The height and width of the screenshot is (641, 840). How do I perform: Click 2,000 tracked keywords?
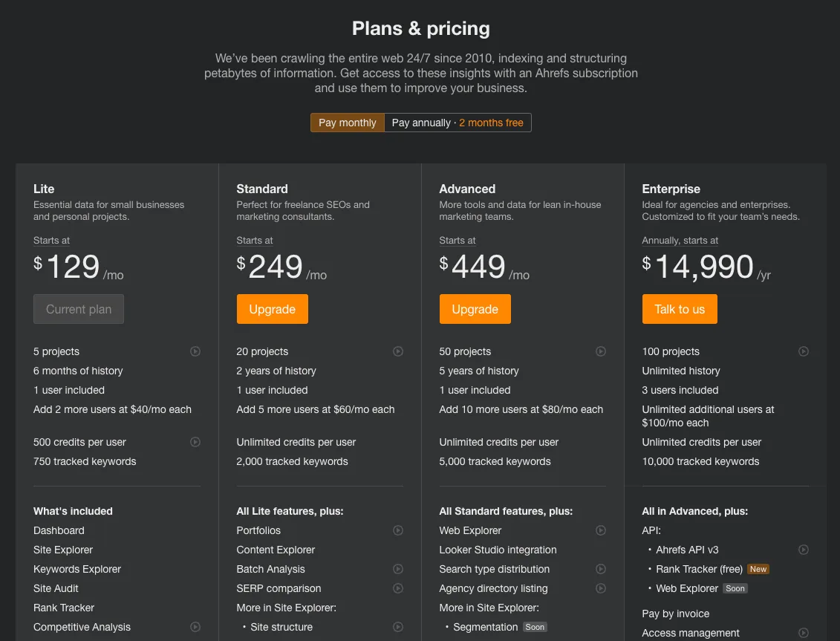pyautogui.click(x=292, y=461)
